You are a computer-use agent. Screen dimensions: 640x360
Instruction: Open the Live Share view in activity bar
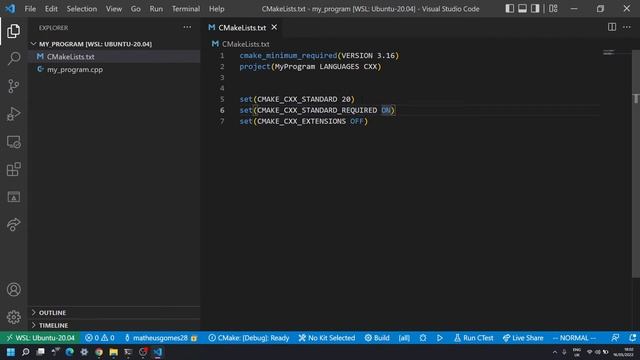click(x=13, y=224)
